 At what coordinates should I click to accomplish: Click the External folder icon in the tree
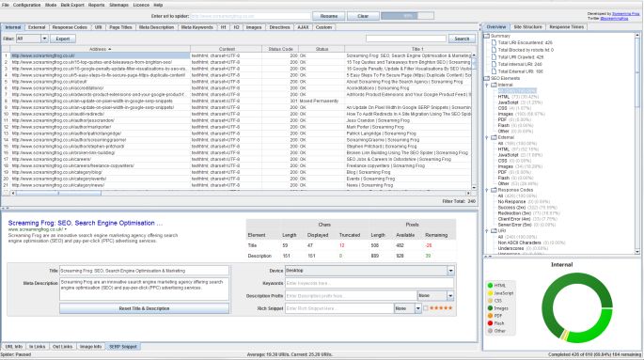point(495,137)
